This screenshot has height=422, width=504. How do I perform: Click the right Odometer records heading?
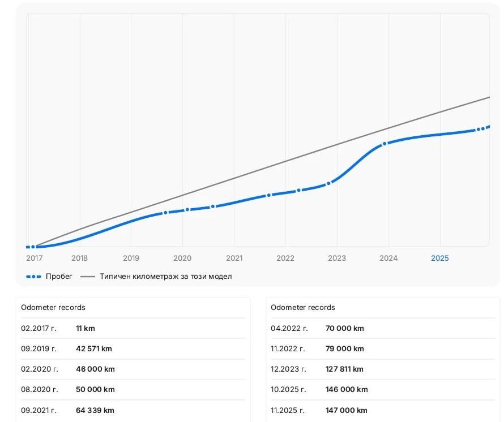point(303,308)
